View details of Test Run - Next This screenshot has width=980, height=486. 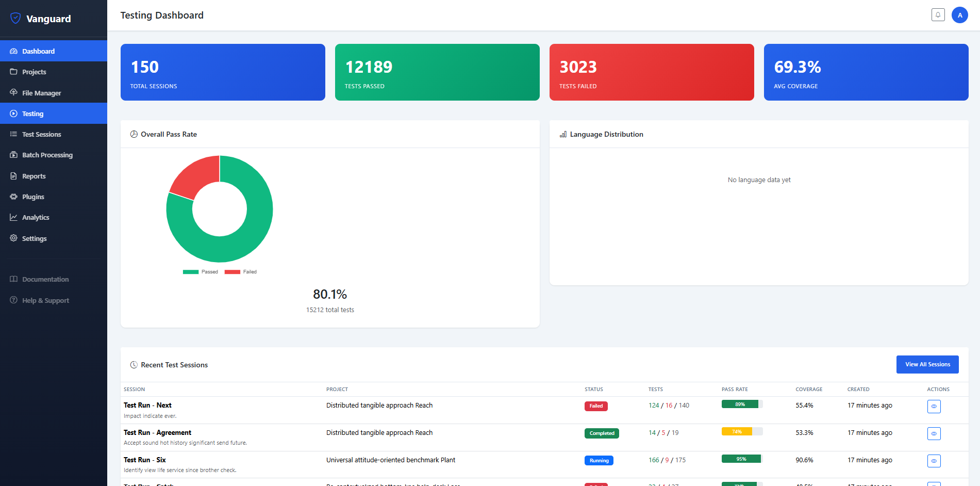[x=934, y=407]
